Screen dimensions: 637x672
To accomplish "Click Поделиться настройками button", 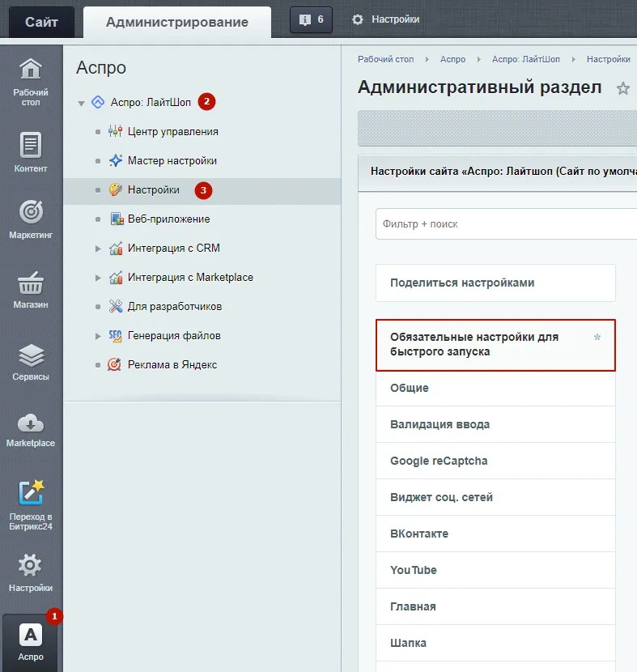I will pos(495,283).
